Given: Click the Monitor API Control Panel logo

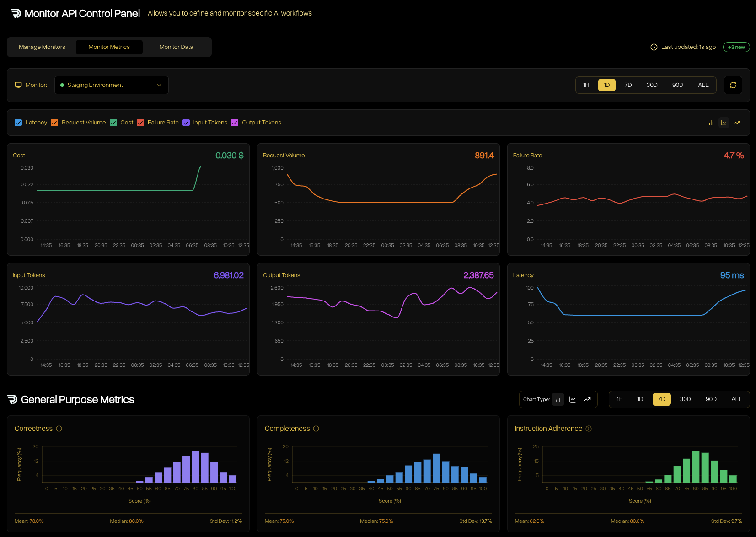Looking at the screenshot, I should coord(15,13).
